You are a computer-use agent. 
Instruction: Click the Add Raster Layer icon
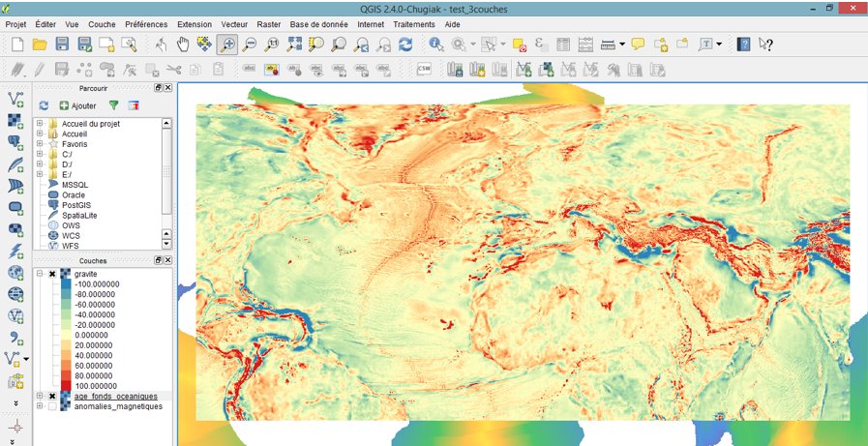click(16, 121)
